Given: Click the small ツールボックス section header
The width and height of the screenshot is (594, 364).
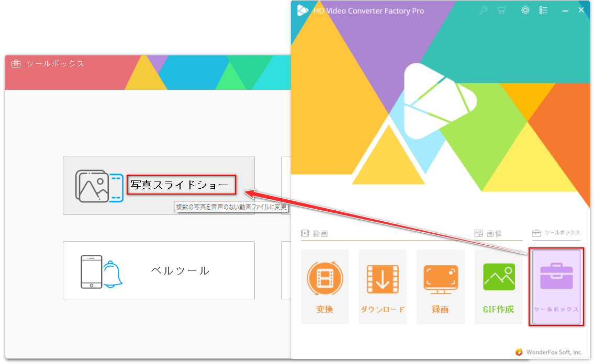Looking at the screenshot, I should coord(556,233).
